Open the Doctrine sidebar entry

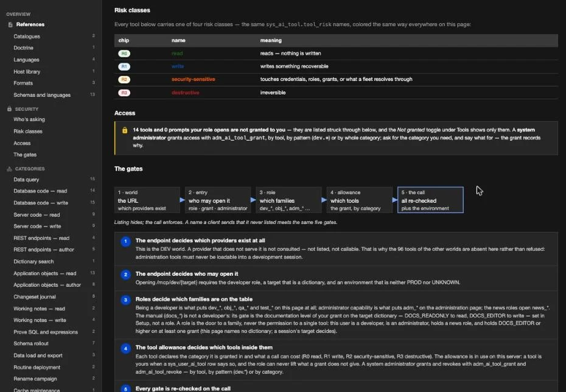coord(24,48)
